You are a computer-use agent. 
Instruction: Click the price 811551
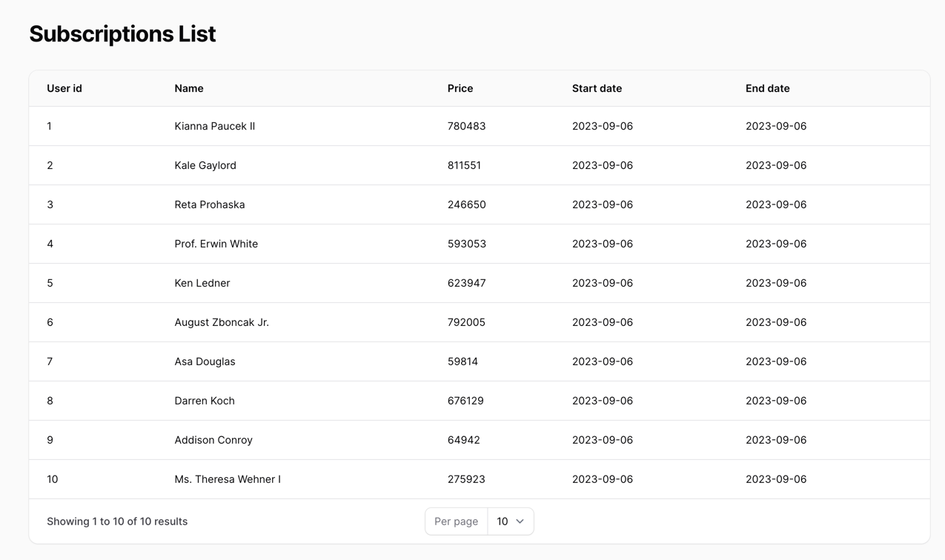[464, 165]
